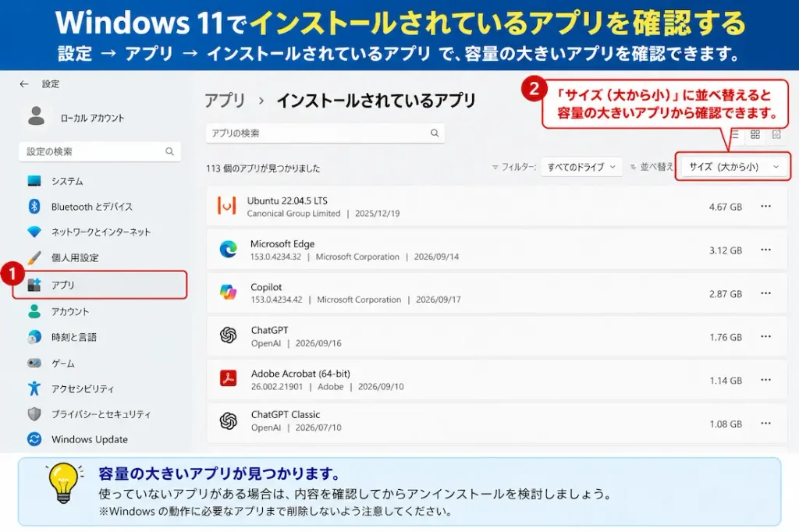
Task: Click the ChatGPT Classic app icon
Action: [229, 421]
